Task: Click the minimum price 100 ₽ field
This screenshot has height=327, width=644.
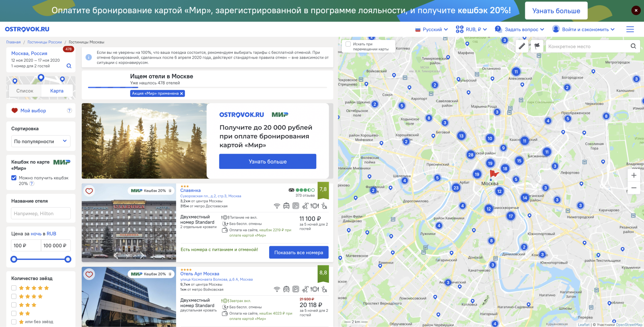Action: pyautogui.click(x=26, y=245)
